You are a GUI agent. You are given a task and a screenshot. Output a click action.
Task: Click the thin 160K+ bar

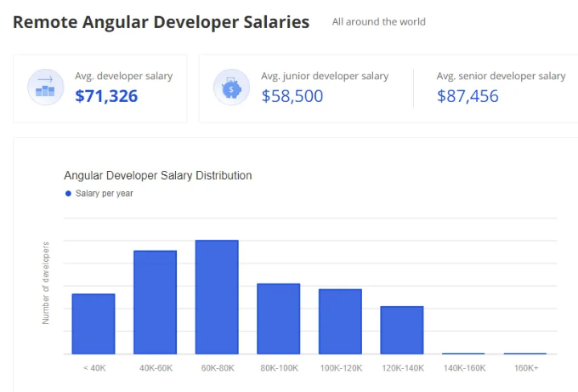coord(525,353)
